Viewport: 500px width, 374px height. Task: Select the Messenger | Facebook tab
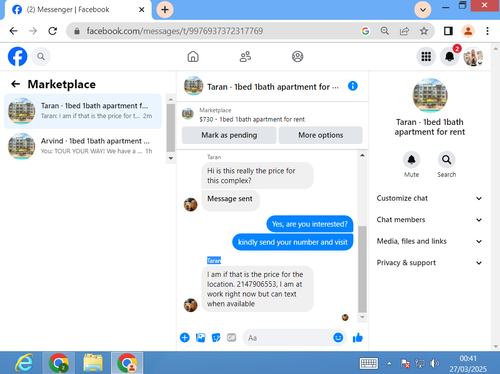78,10
